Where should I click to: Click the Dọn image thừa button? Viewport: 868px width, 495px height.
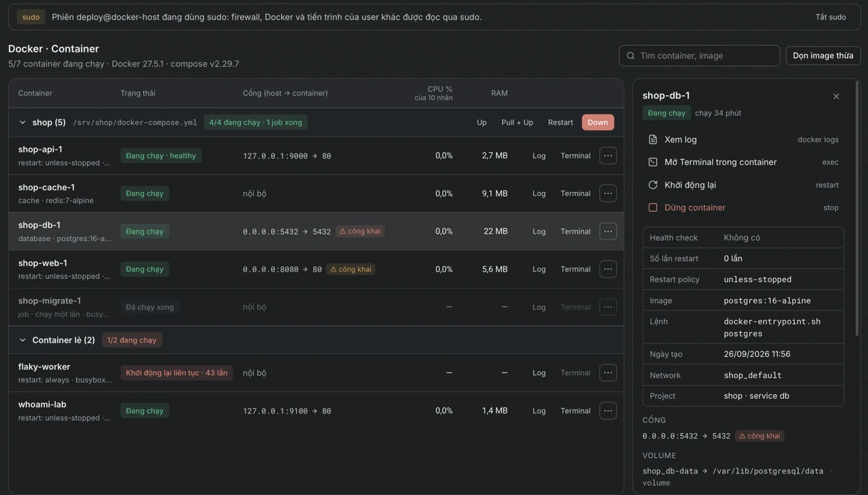point(823,56)
